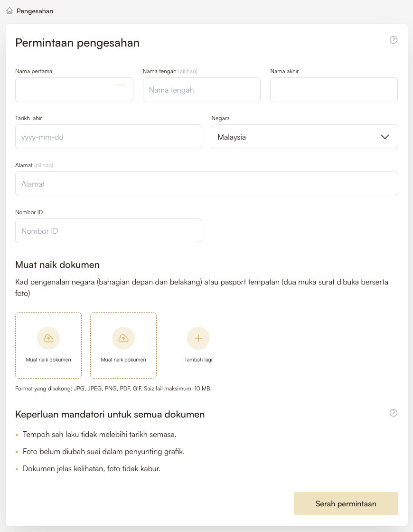The image size is (413, 532).
Task: Expand country list using the chevron arrow
Action: (x=385, y=137)
